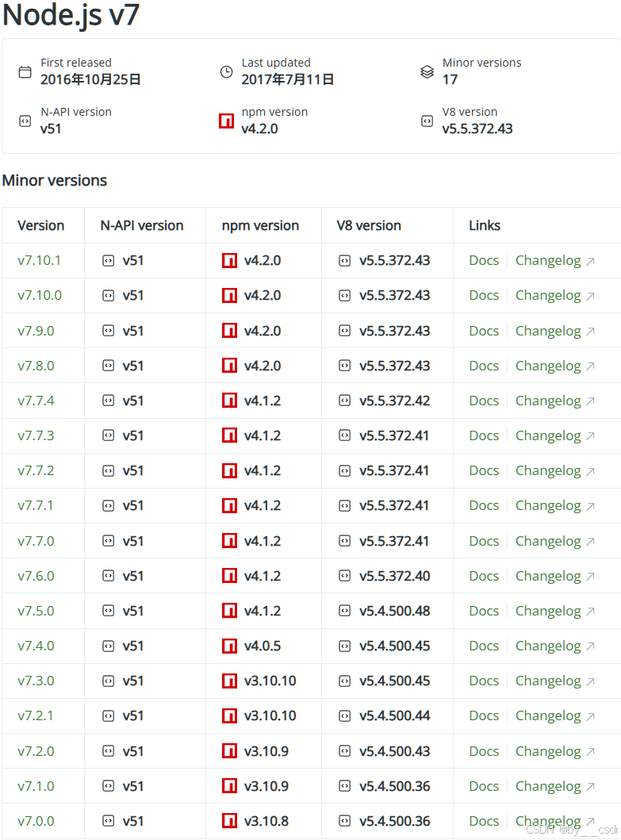
Task: Open the Changelog for v7.4.0
Action: coord(548,646)
